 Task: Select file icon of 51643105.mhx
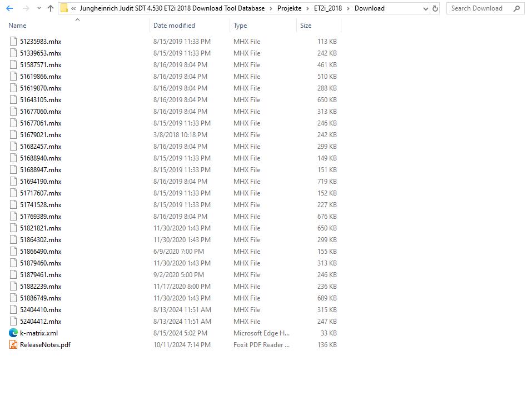pos(13,99)
